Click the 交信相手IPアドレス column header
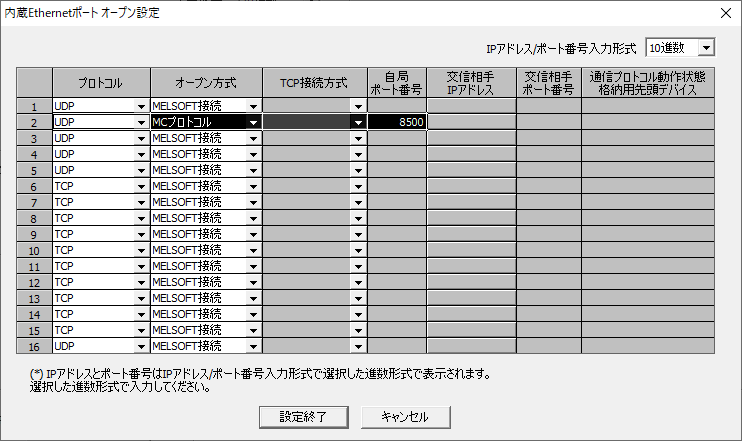 (471, 83)
